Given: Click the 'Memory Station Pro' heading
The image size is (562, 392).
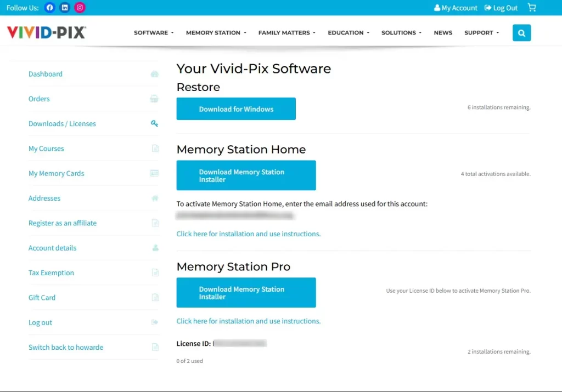Looking at the screenshot, I should 233,266.
